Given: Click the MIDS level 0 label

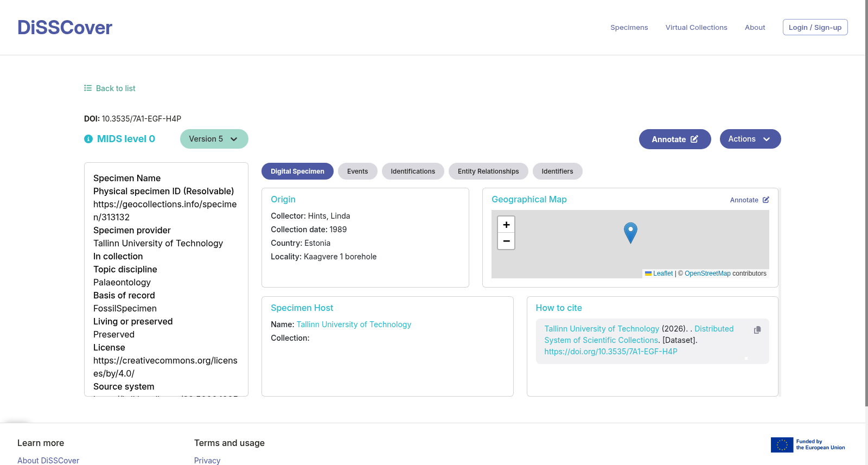Looking at the screenshot, I should 126,139.
